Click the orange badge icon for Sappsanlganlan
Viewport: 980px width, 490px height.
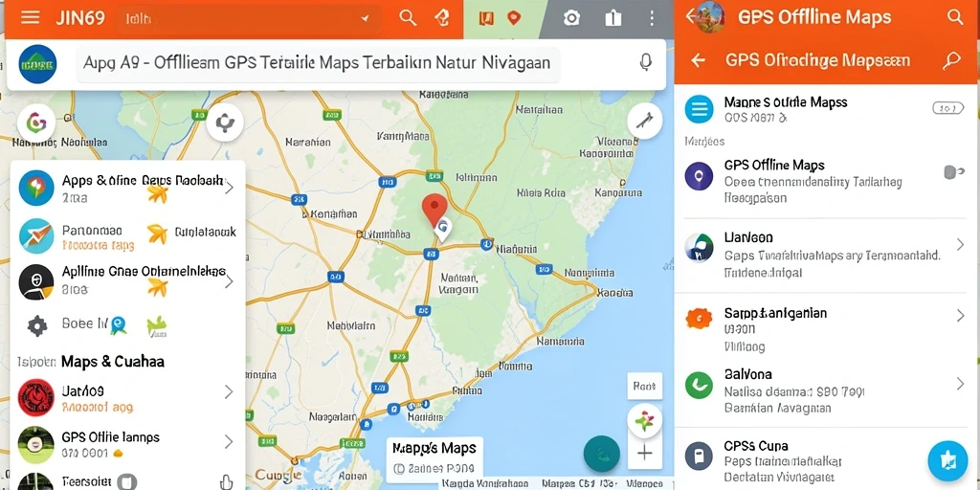pos(699,318)
